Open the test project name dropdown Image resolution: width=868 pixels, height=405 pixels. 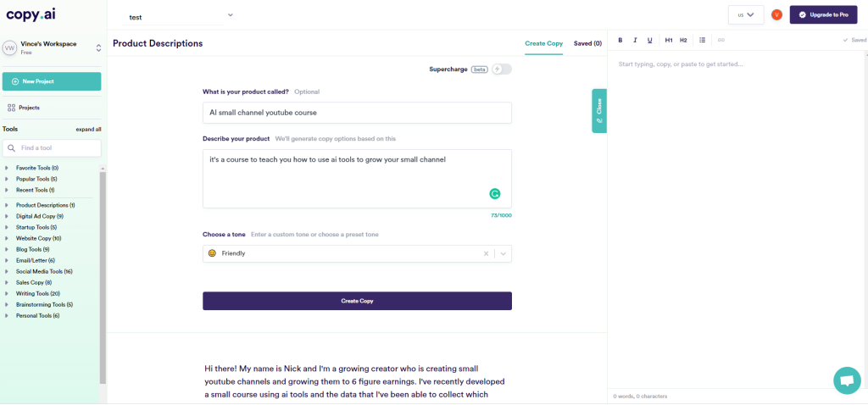pyautogui.click(x=231, y=15)
